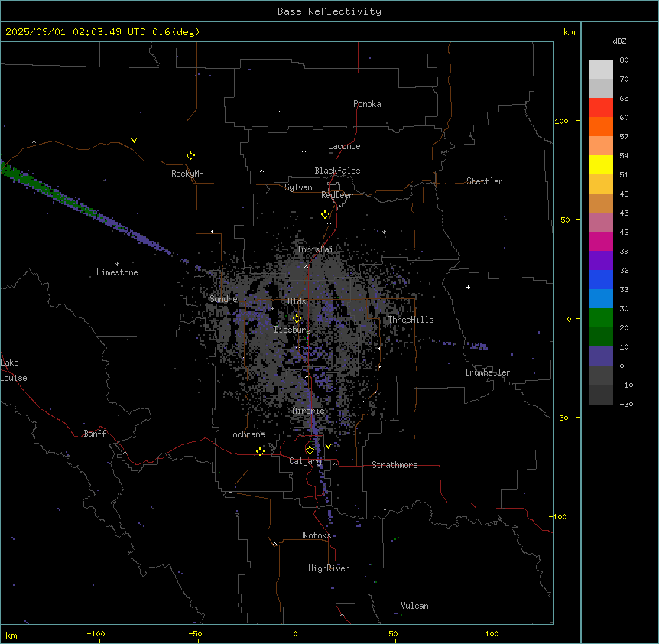Select the blue 33-36 dBZ legend swatch
This screenshot has height=644, width=659.
[601, 279]
